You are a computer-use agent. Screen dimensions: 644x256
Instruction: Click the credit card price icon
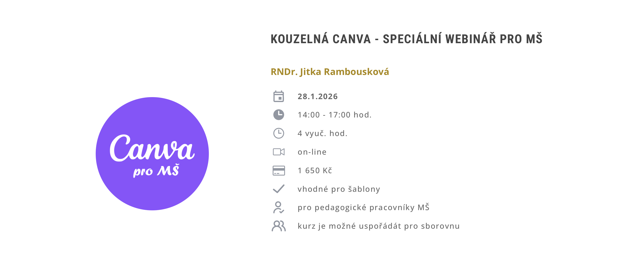tap(278, 171)
